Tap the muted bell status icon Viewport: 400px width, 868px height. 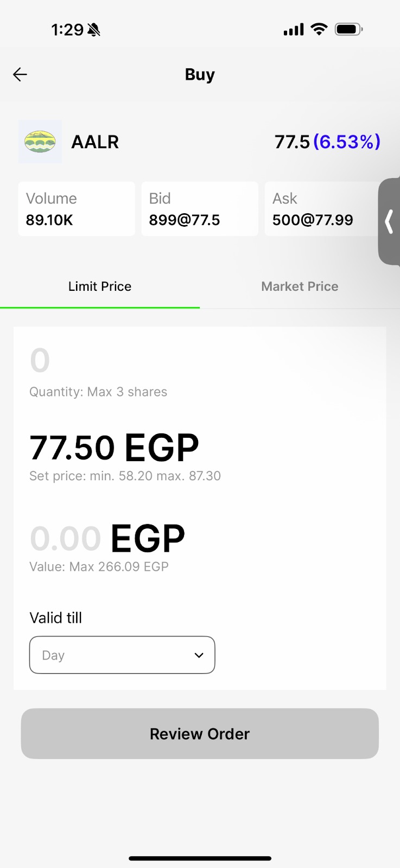click(x=94, y=30)
